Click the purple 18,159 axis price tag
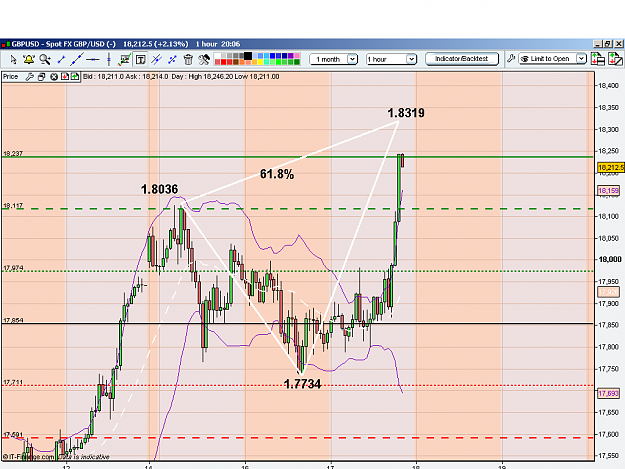The width and height of the screenshot is (625, 469). click(x=608, y=191)
